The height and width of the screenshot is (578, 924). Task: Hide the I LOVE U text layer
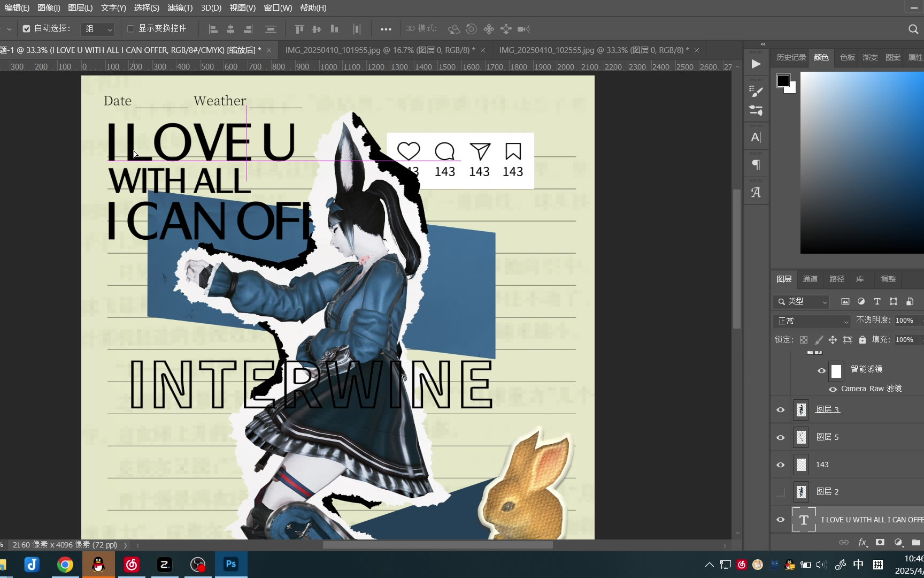tap(781, 520)
